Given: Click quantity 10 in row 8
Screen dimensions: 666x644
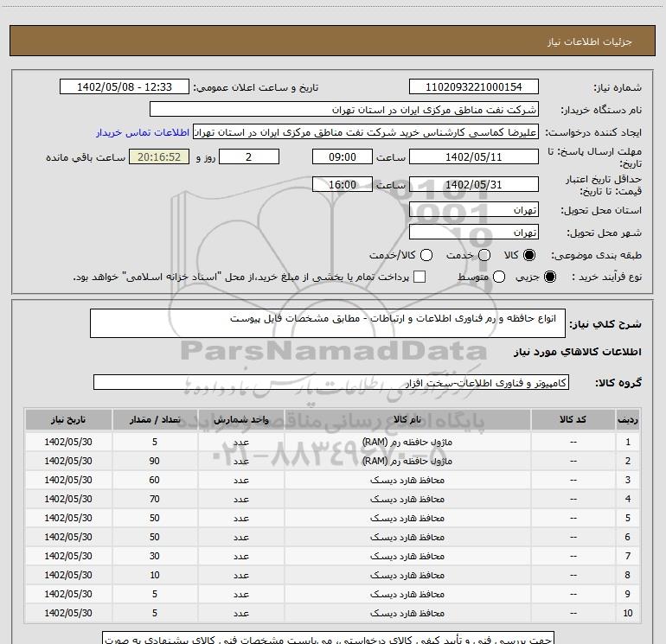Looking at the screenshot, I should tap(155, 575).
